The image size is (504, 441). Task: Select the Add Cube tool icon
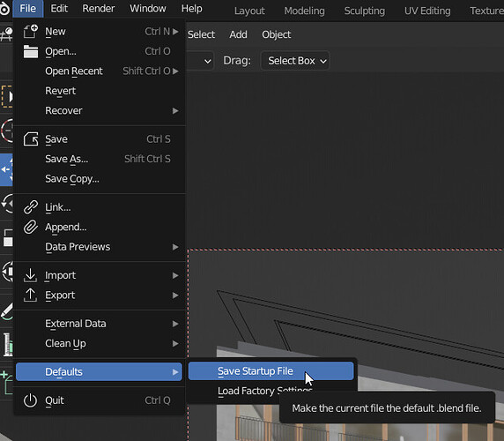6,383
